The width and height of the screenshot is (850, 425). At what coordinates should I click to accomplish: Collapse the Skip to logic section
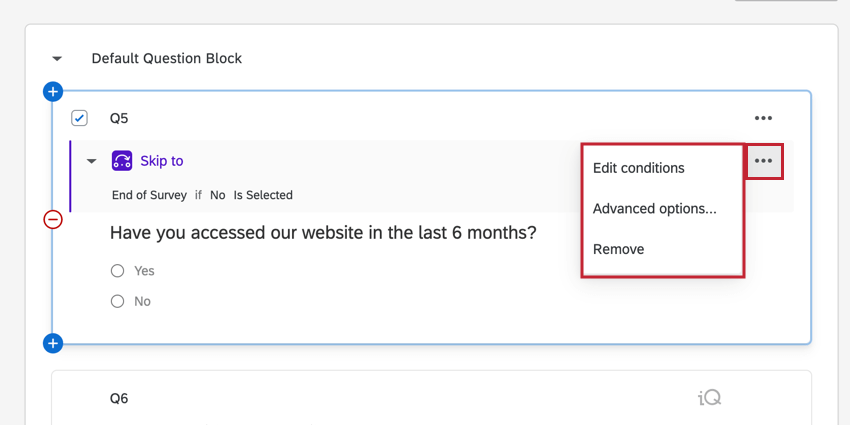pyautogui.click(x=92, y=161)
